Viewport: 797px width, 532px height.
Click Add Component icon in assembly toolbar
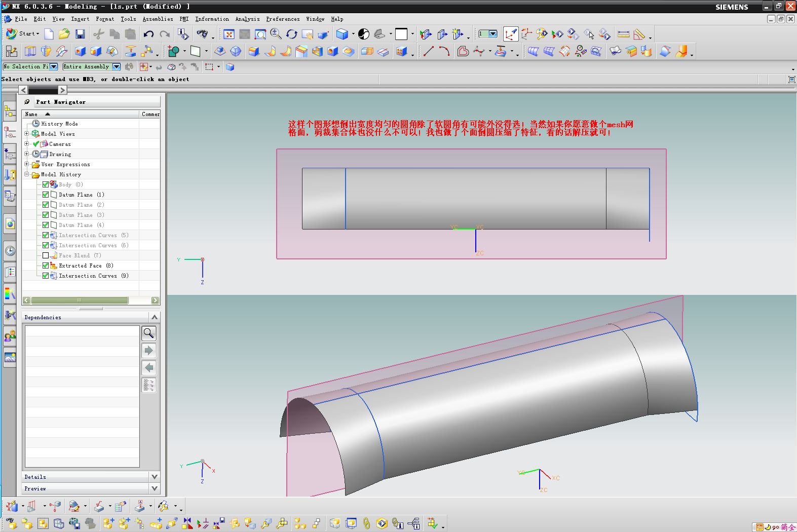(x=108, y=523)
